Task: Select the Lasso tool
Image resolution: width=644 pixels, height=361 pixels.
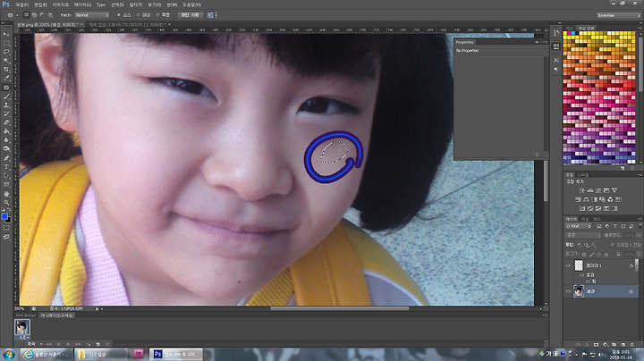Action: 6,52
